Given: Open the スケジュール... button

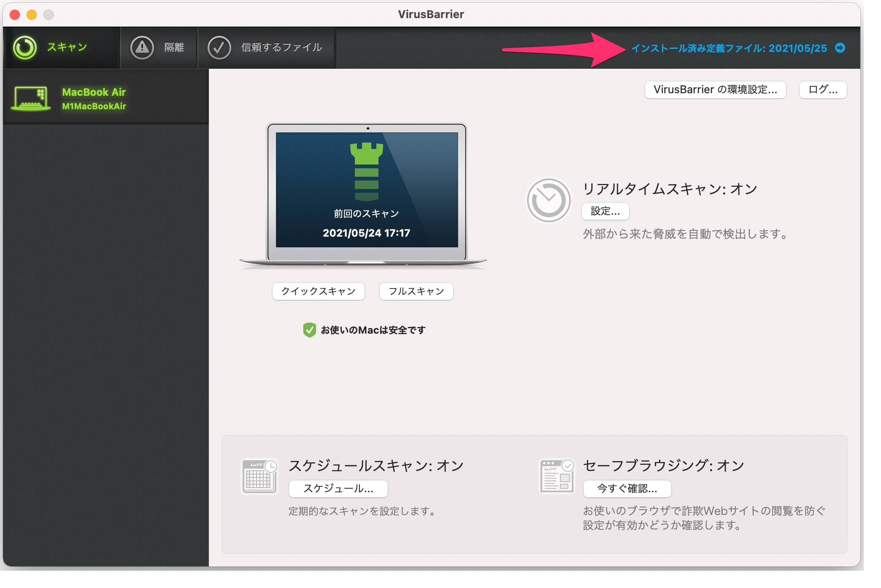Looking at the screenshot, I should [338, 489].
